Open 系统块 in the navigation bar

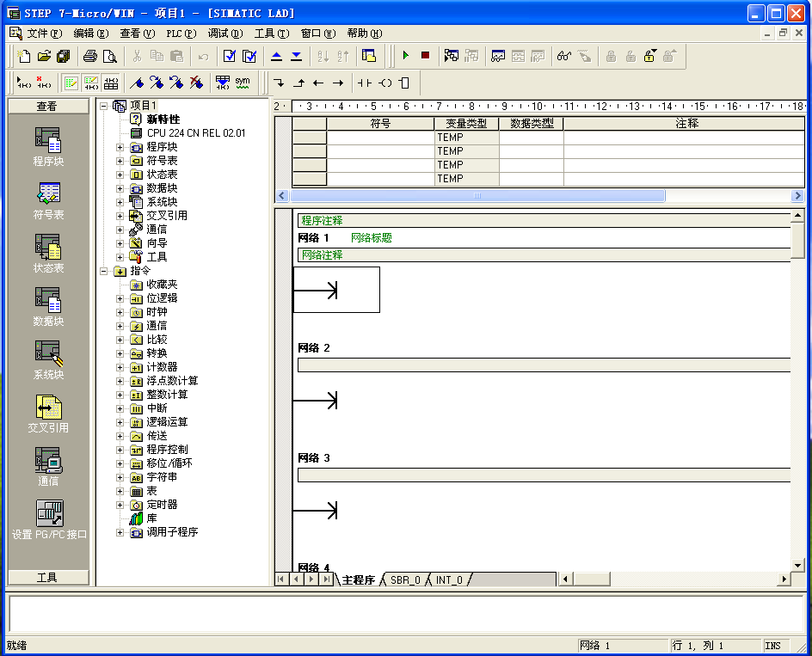point(48,360)
